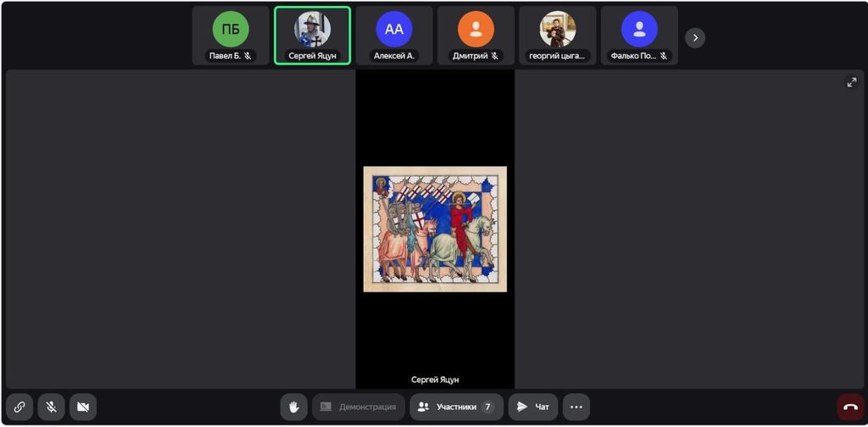This screenshot has width=868, height=427.
Task: Show more participants with the right chevron
Action: [695, 37]
